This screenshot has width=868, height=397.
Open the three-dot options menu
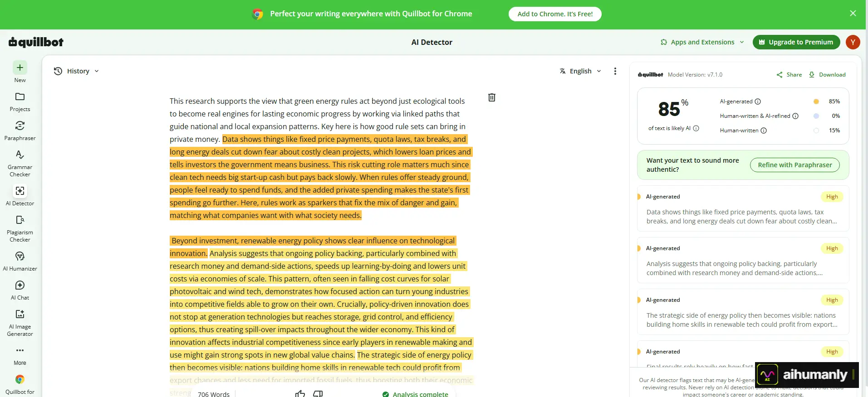[615, 71]
